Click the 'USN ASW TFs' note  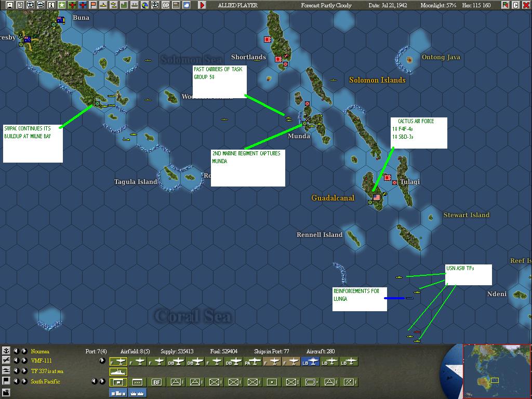click(x=468, y=275)
